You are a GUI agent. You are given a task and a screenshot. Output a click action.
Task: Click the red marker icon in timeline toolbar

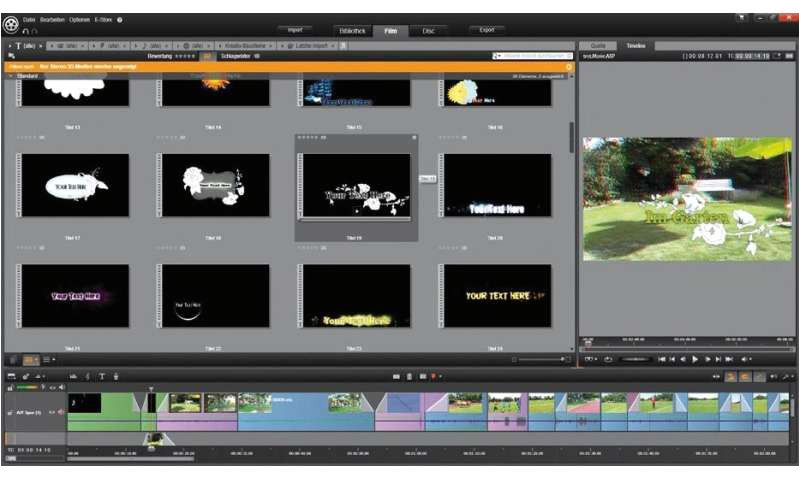point(433,376)
